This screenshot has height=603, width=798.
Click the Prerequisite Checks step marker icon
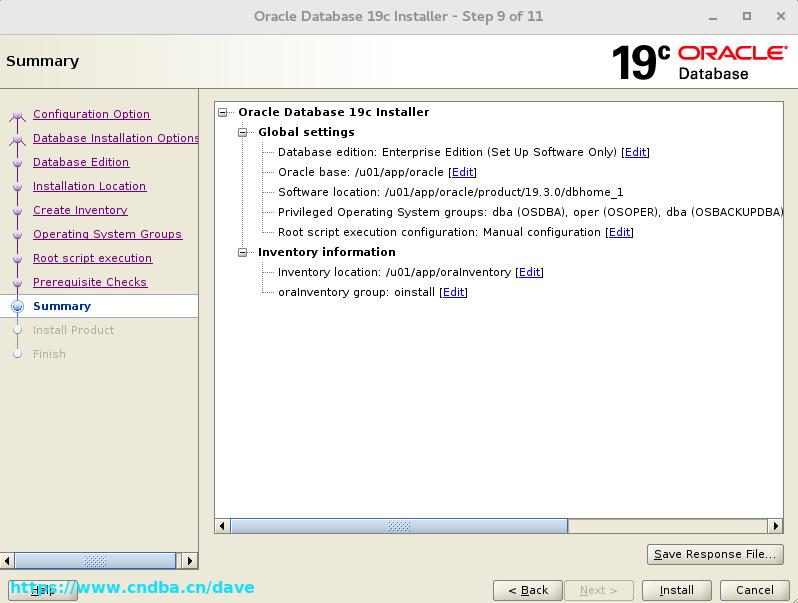(x=17, y=282)
